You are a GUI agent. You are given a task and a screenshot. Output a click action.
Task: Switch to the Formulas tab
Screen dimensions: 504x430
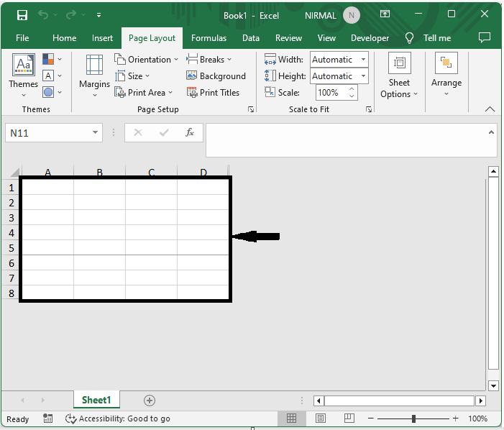pyautogui.click(x=209, y=38)
